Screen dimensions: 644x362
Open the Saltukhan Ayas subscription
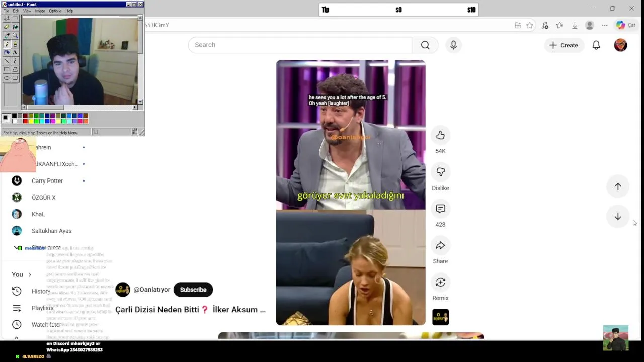(x=51, y=231)
